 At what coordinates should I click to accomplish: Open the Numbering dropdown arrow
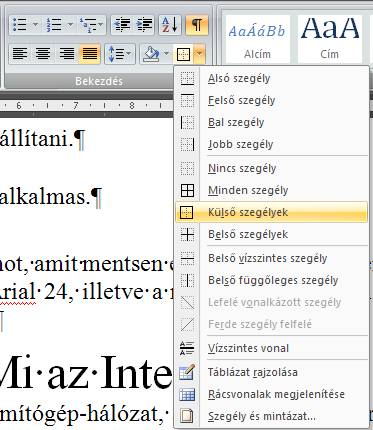click(70, 25)
